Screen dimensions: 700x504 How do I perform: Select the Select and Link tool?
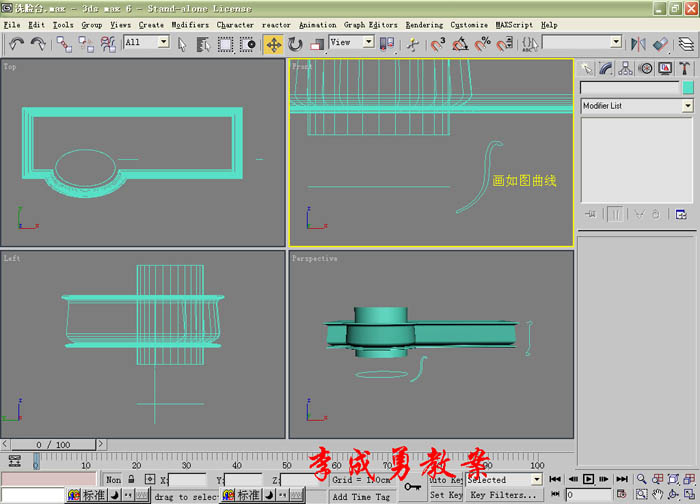tap(64, 44)
